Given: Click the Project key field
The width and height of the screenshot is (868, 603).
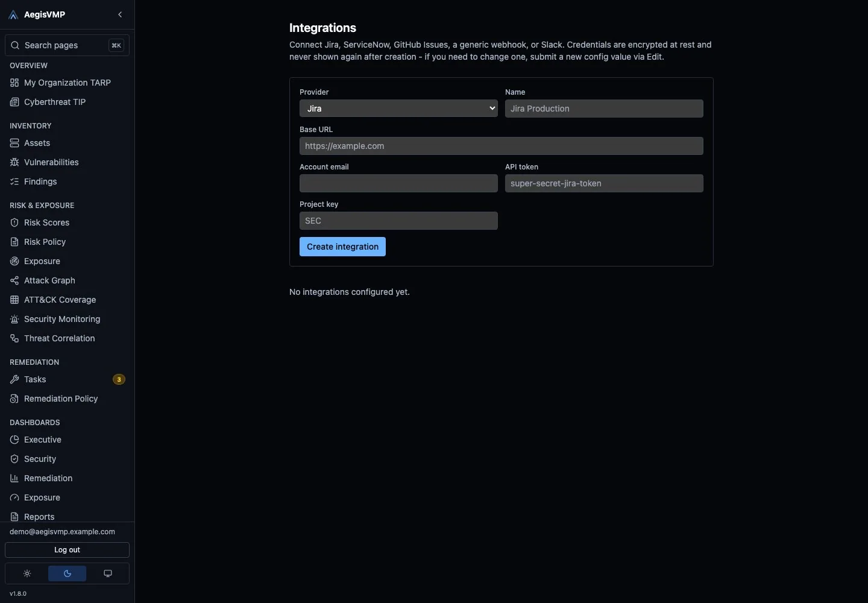Looking at the screenshot, I should (x=398, y=221).
